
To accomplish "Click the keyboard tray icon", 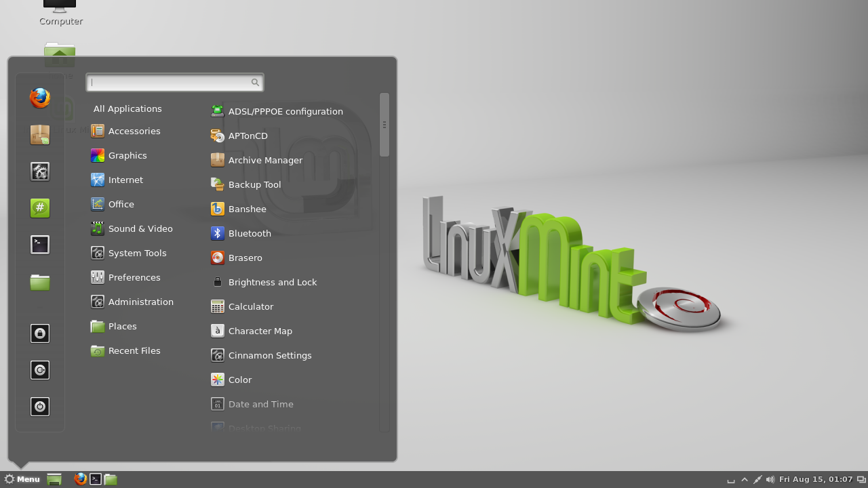I will click(731, 481).
